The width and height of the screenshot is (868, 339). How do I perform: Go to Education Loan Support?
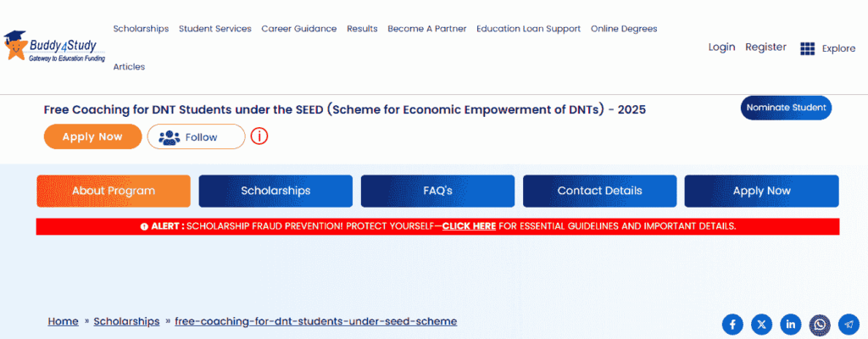coord(528,29)
